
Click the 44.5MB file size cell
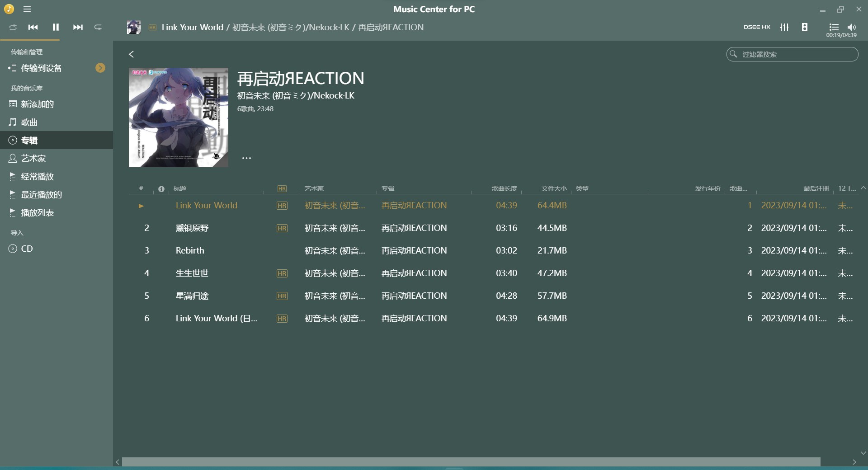click(x=552, y=228)
